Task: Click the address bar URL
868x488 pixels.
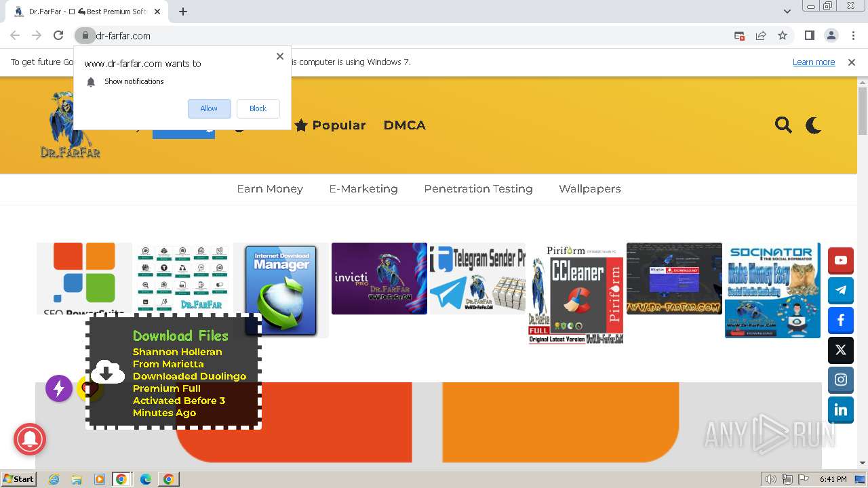Action: (123, 36)
